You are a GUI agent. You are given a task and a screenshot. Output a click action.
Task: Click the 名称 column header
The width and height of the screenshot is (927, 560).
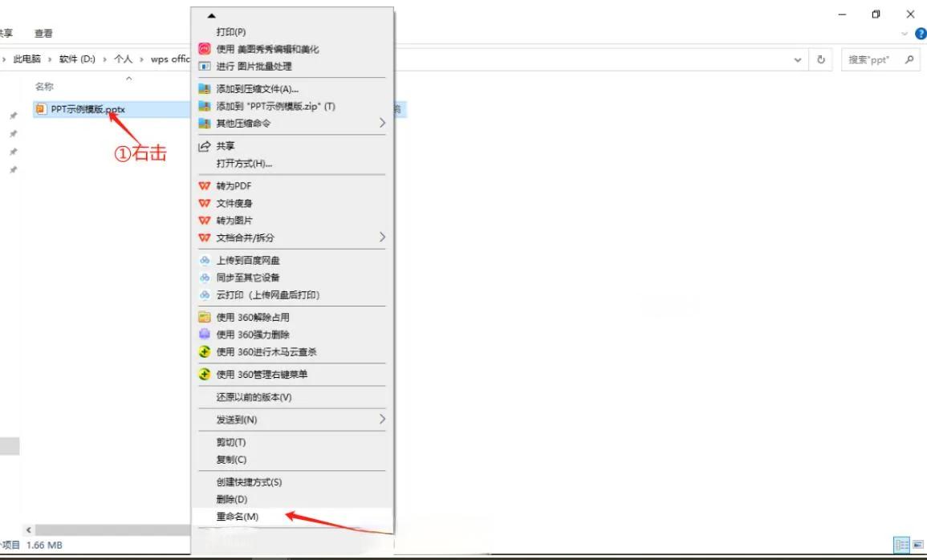tap(44, 87)
